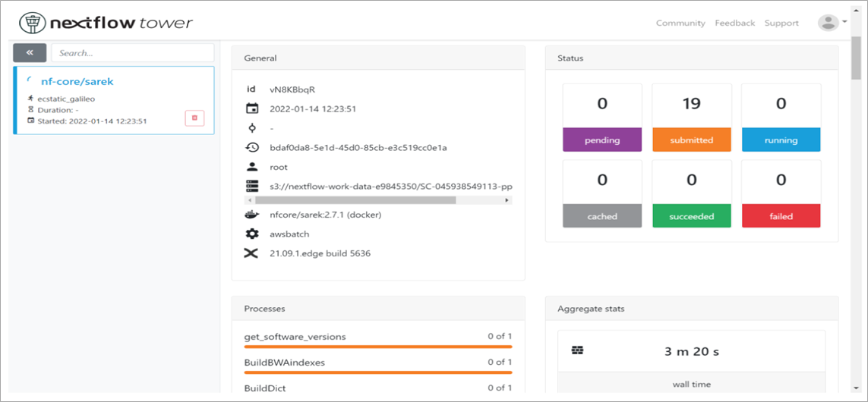Click the run id vN8KBbqR
The height and width of the screenshot is (402, 868).
coord(292,90)
